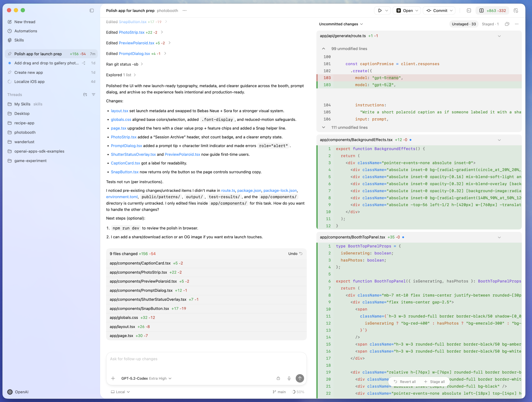The height and width of the screenshot is (402, 532).
Task: Send message with the up-arrow button
Action: 300,378
